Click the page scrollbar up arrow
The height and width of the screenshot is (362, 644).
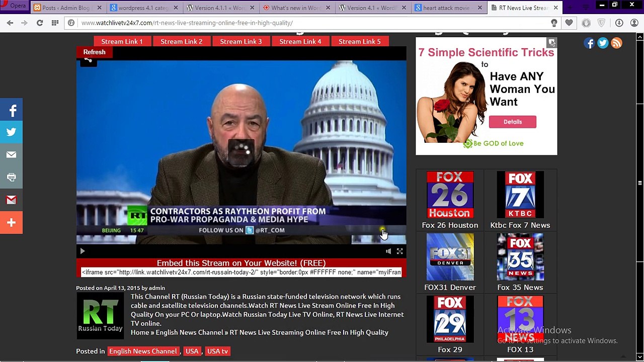click(x=640, y=37)
